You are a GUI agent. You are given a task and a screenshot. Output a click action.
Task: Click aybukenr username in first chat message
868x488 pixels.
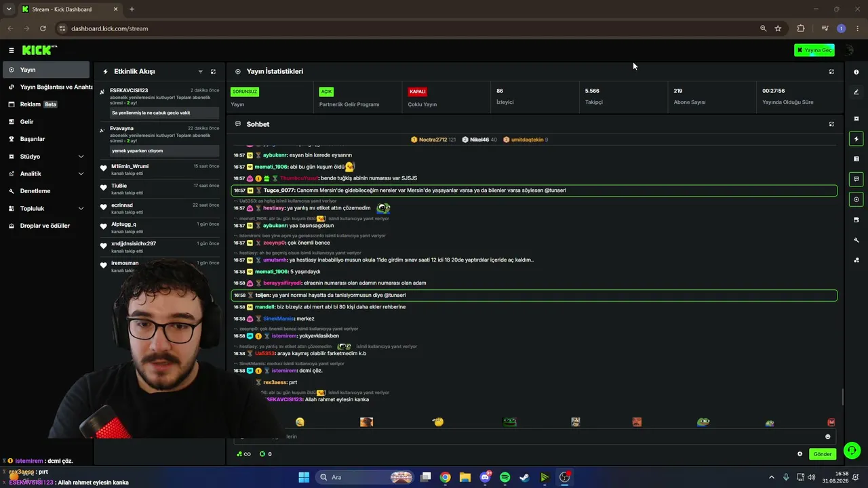(x=275, y=155)
